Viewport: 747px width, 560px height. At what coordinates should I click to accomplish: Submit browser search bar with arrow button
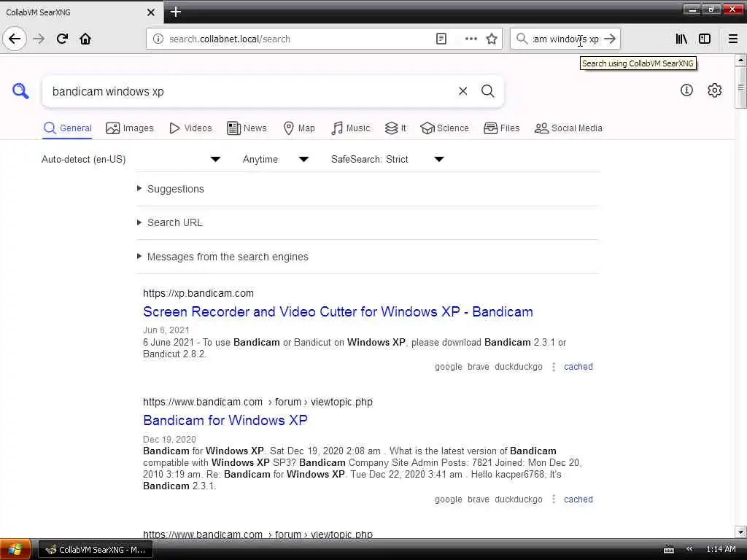[x=610, y=39]
